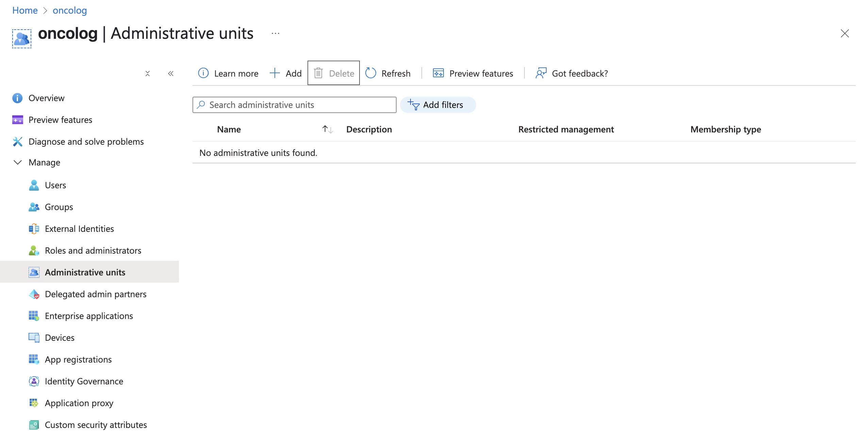
Task: Close the Administrative units blade
Action: [845, 33]
